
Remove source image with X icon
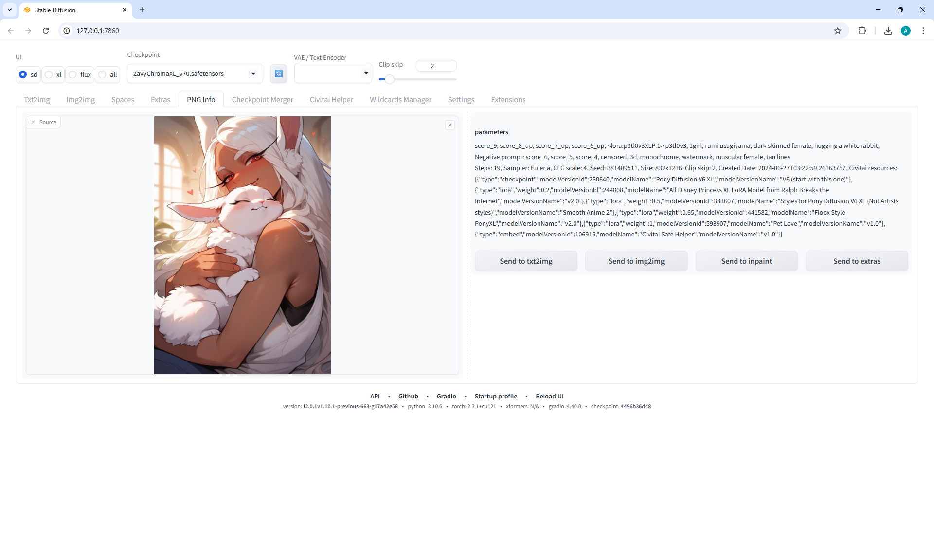point(450,125)
